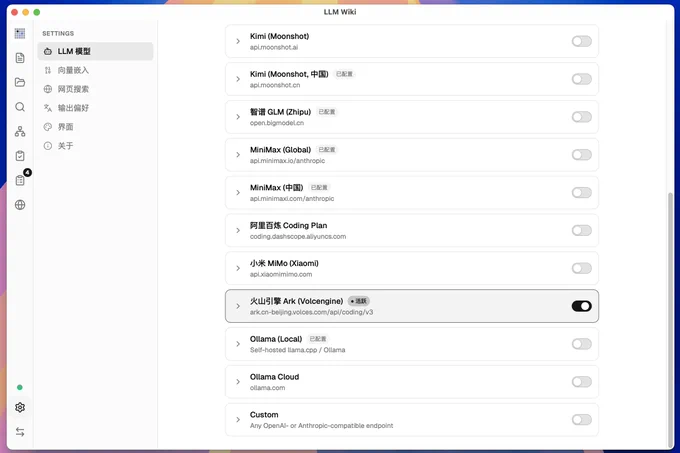Click the 'Any OpenAI- or Anthropic-compatible endpoint' text
The height and width of the screenshot is (453, 680).
pos(321,426)
